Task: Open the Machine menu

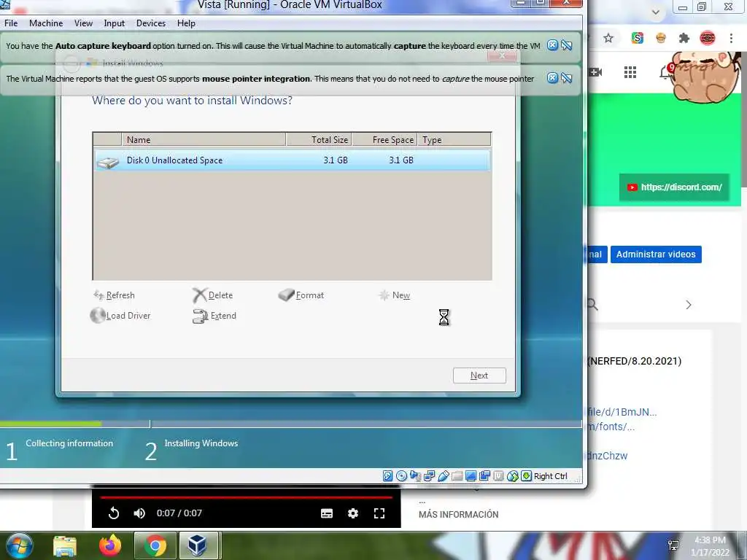Action: tap(46, 23)
